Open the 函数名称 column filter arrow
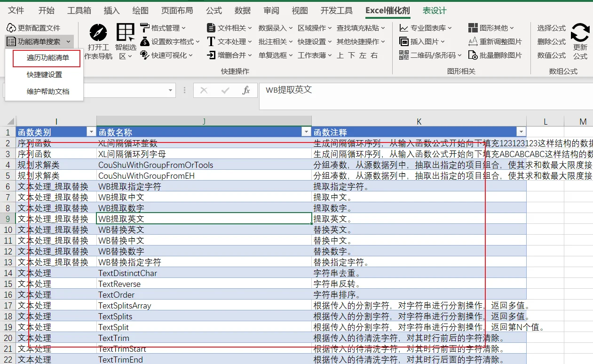593x364 pixels. [x=306, y=132]
